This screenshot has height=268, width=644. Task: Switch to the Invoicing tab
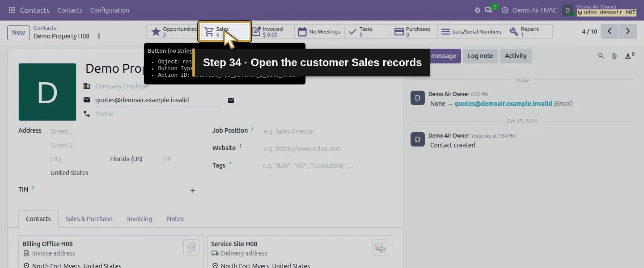click(x=140, y=219)
